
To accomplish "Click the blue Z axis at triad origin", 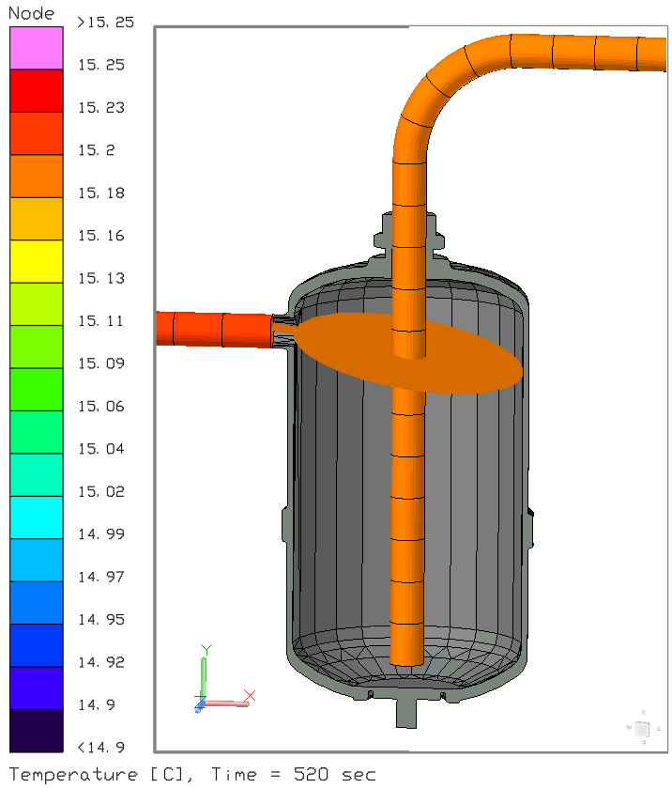I will 199,704.
